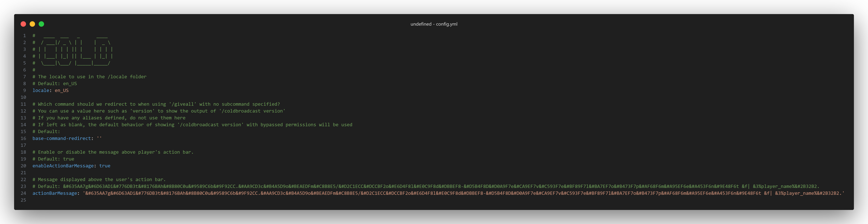The image size is (868, 224).
Task: Click line number 9 in the gutter
Action: tap(24, 91)
